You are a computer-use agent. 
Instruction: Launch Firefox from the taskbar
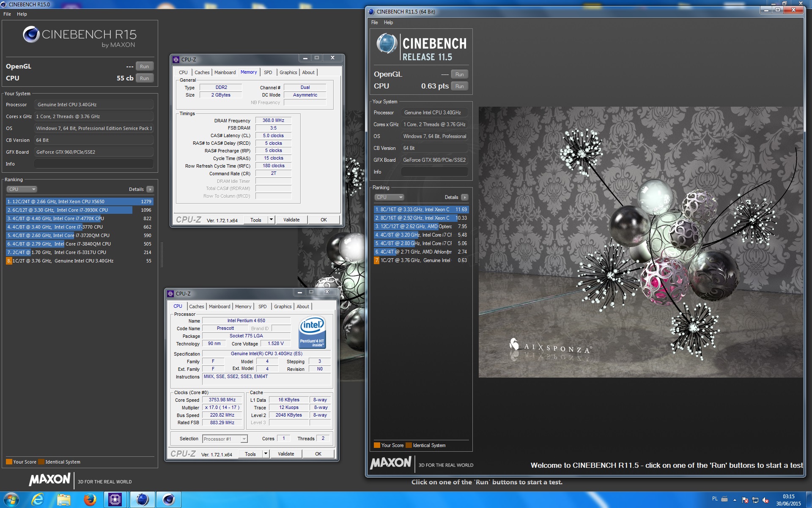(x=90, y=500)
